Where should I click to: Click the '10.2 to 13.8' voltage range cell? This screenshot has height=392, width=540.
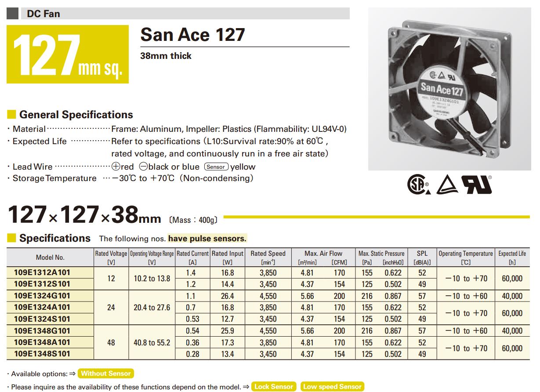click(x=152, y=279)
